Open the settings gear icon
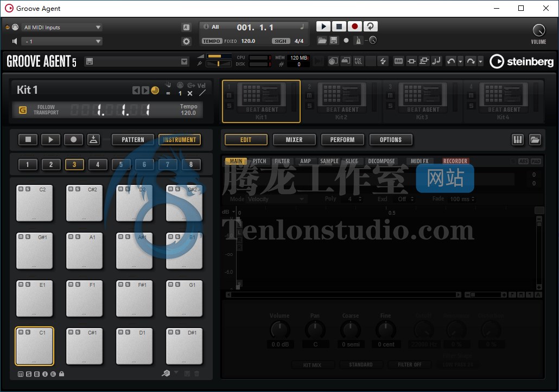The height and width of the screenshot is (392, 559). pyautogui.click(x=186, y=41)
